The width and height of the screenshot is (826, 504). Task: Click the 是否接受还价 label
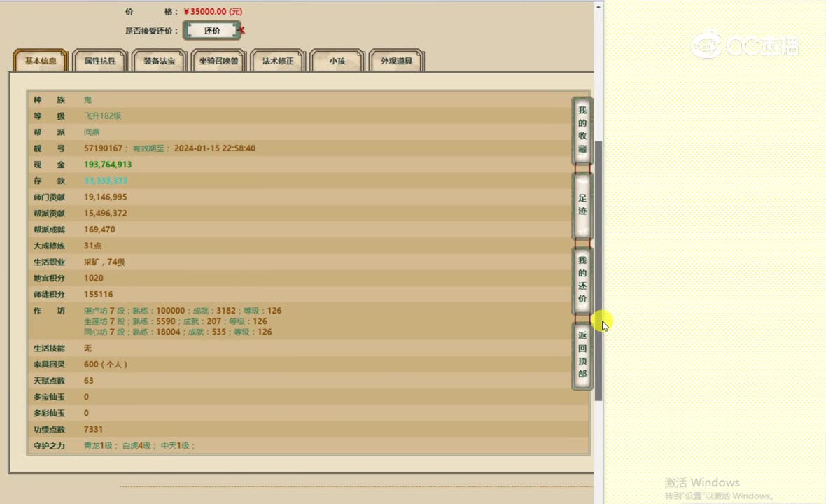click(151, 31)
